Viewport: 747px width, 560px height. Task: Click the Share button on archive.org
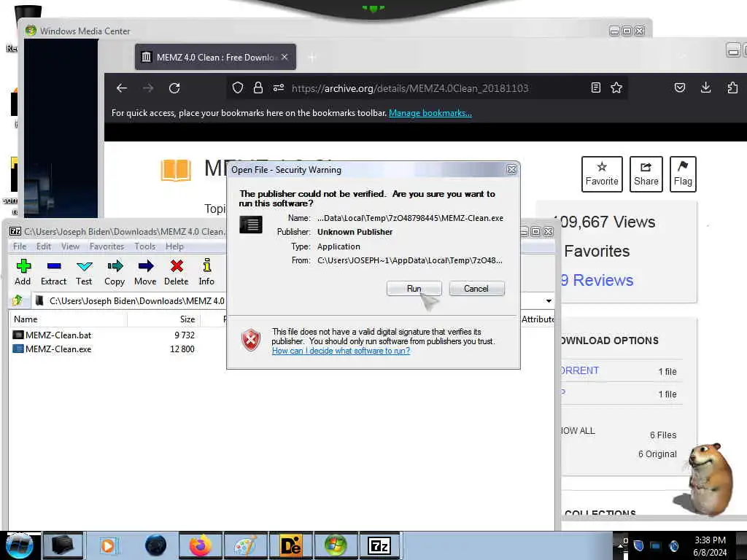point(646,174)
